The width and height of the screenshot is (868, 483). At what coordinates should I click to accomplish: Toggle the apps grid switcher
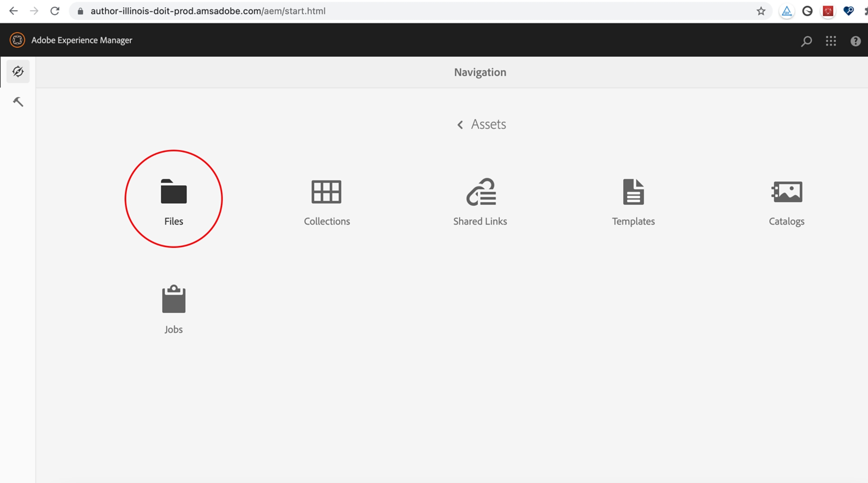pos(831,40)
